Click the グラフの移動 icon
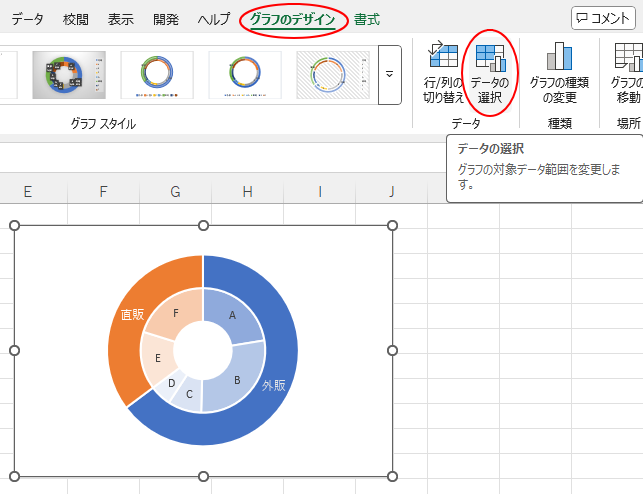Viewport: 643px width, 494px height. pos(628,57)
